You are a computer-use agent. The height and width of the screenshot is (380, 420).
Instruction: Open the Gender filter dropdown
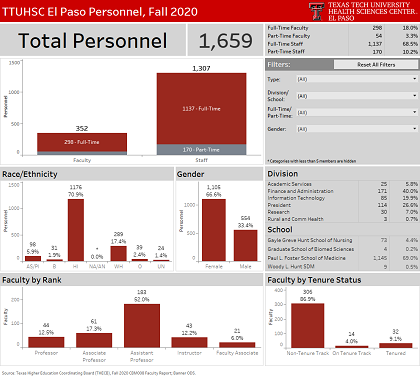point(357,129)
